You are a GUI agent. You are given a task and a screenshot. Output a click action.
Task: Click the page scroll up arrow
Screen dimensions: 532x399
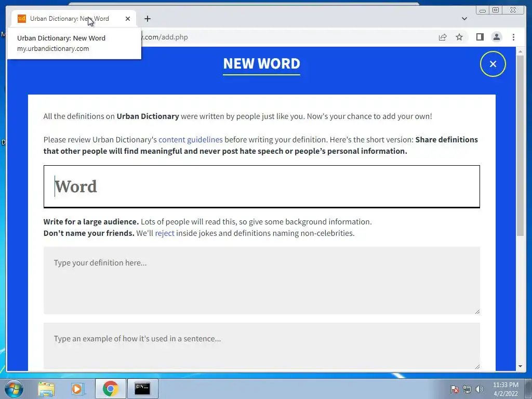pyautogui.click(x=520, y=51)
